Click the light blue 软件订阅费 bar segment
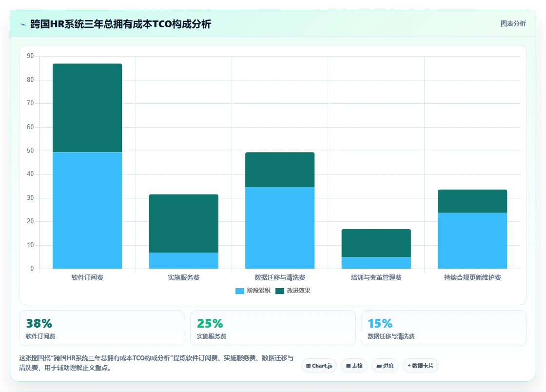This screenshot has width=546, height=392. click(x=87, y=210)
